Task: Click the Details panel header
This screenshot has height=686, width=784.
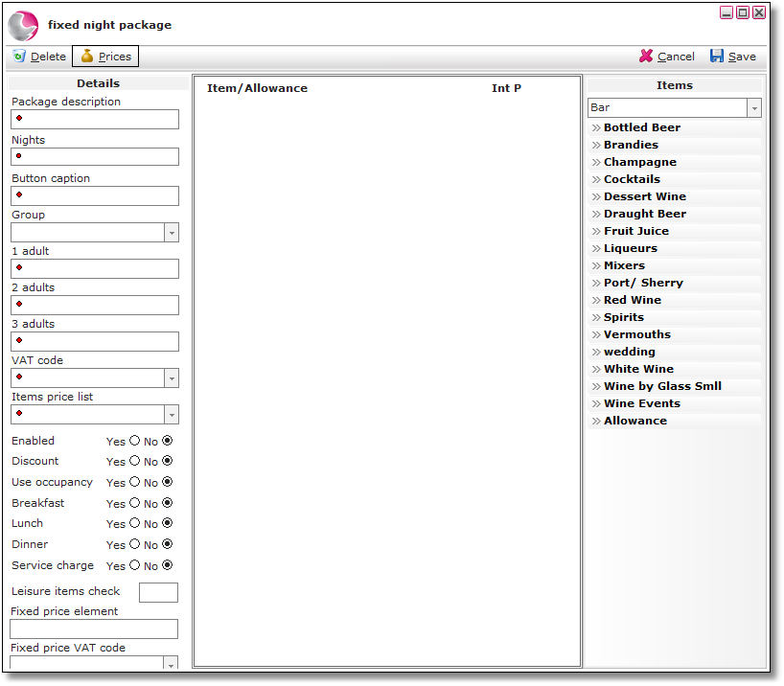Action: (98, 83)
